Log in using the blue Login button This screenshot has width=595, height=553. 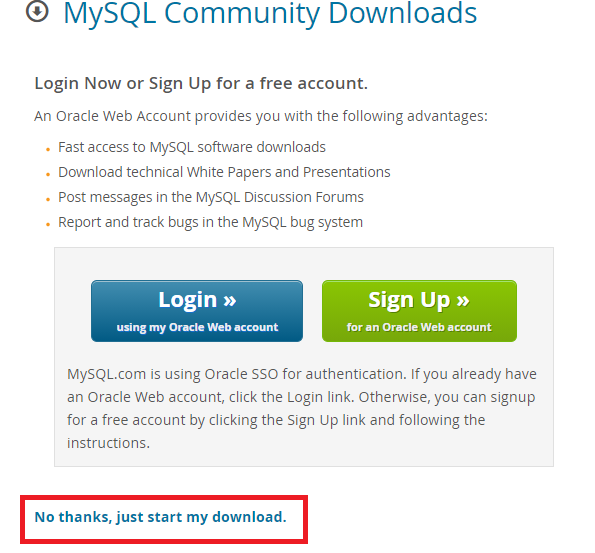click(197, 311)
